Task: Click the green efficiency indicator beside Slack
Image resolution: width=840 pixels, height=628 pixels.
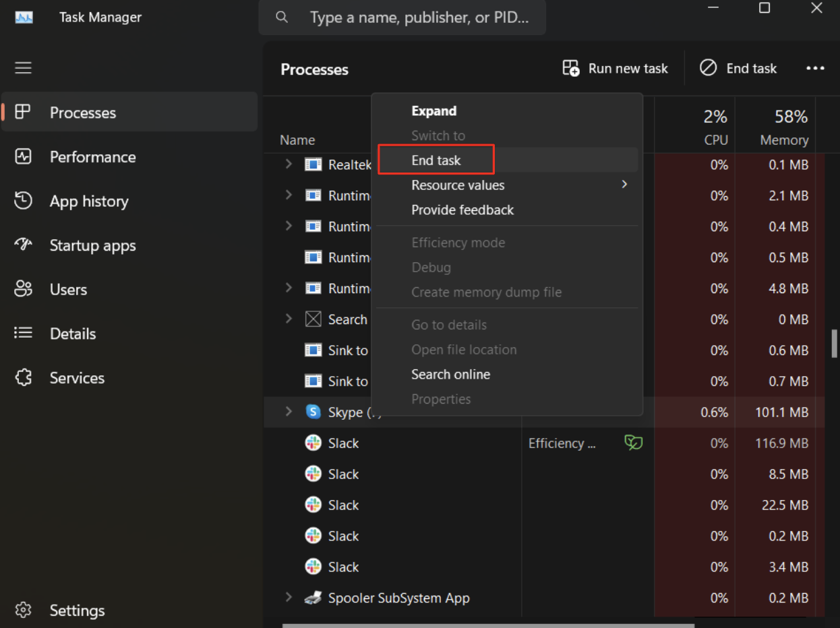Action: 633,443
